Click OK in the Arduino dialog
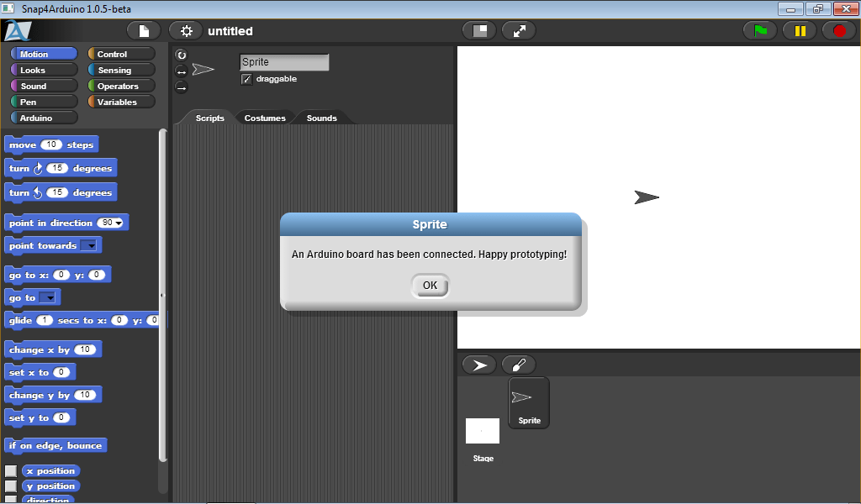861x504 pixels. [x=430, y=286]
